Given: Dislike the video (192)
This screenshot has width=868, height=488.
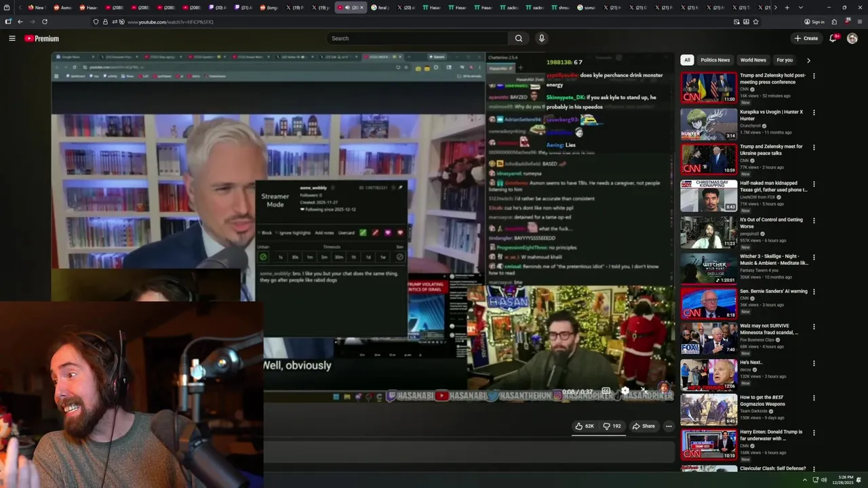Looking at the screenshot, I should (x=612, y=426).
